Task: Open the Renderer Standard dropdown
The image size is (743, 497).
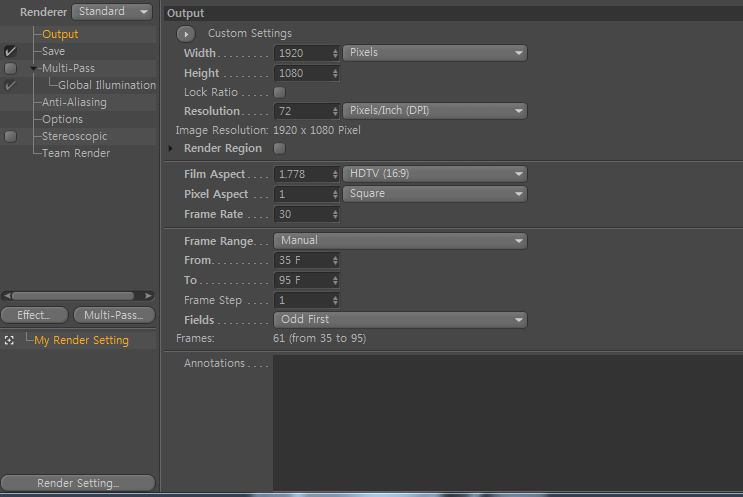Action: pos(112,11)
